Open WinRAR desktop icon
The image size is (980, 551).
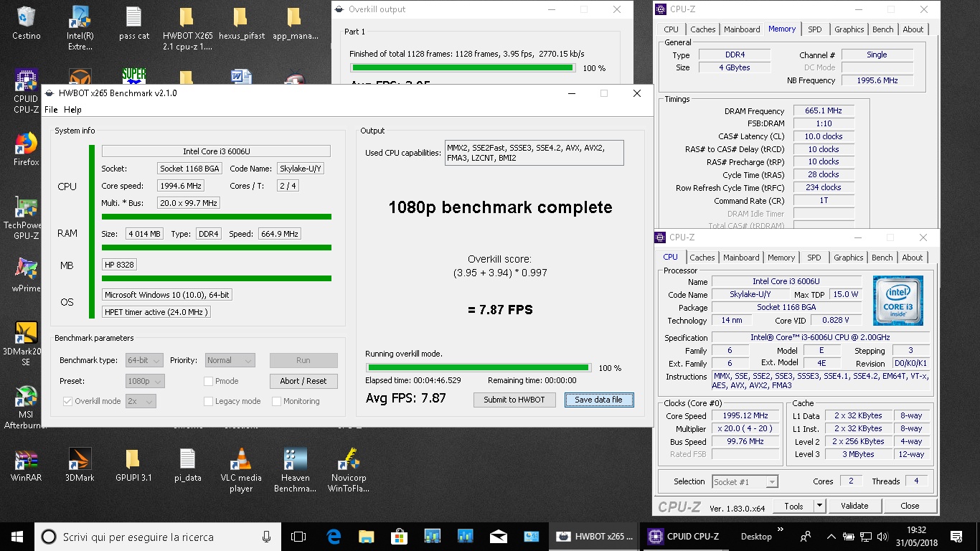coord(27,464)
